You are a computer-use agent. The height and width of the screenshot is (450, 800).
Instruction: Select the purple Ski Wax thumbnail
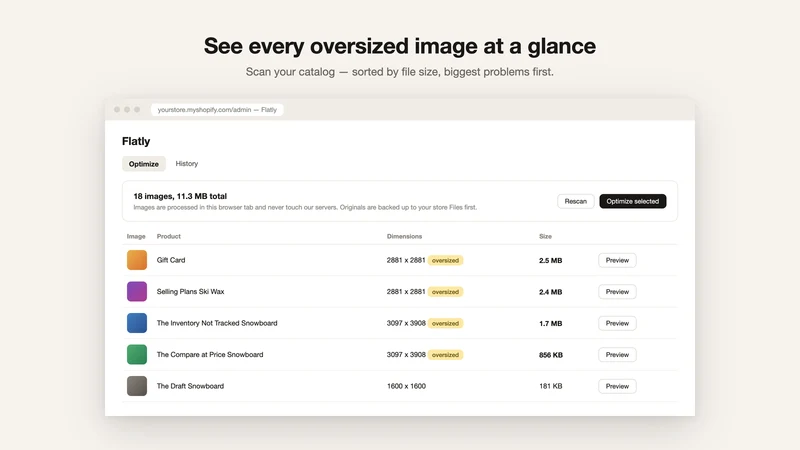tap(137, 292)
